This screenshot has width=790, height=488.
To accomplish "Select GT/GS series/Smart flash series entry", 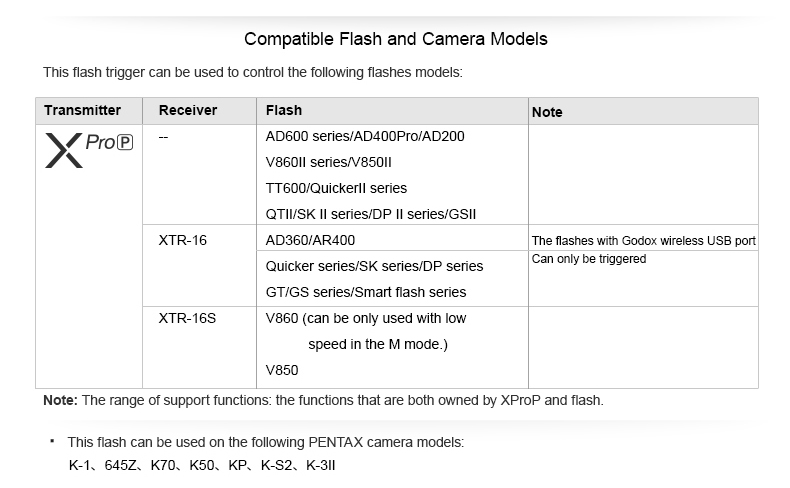I will pyautogui.click(x=366, y=292).
